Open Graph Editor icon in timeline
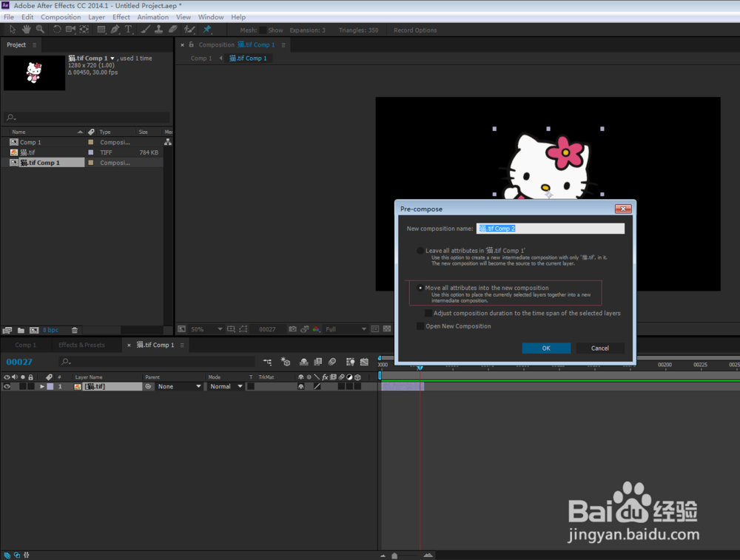The image size is (740, 560). (x=364, y=362)
